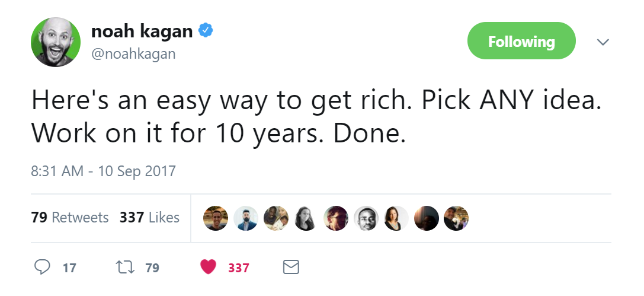Image resolution: width=644 pixels, height=296 pixels.
Task: Send tweet via the envelope icon
Action: point(290,268)
